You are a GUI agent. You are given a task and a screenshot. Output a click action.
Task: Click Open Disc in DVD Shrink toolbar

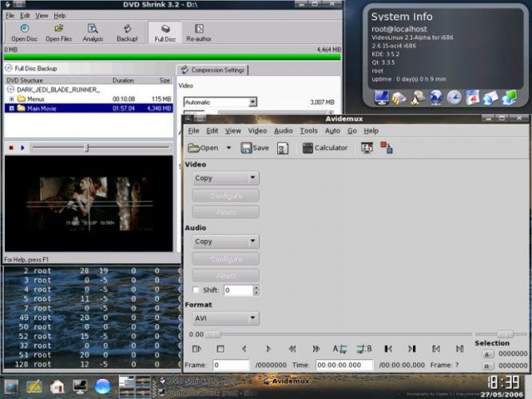(x=25, y=33)
